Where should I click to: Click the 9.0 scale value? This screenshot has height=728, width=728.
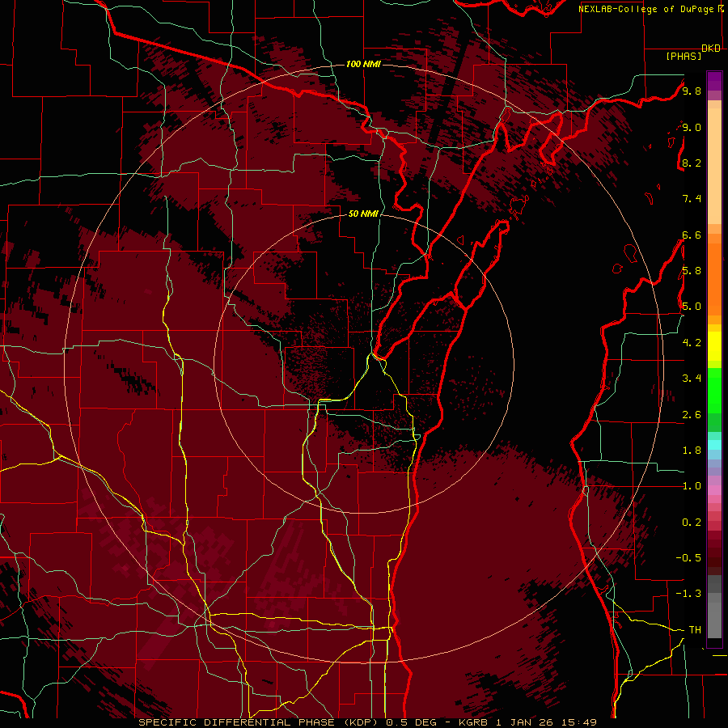[x=692, y=127]
